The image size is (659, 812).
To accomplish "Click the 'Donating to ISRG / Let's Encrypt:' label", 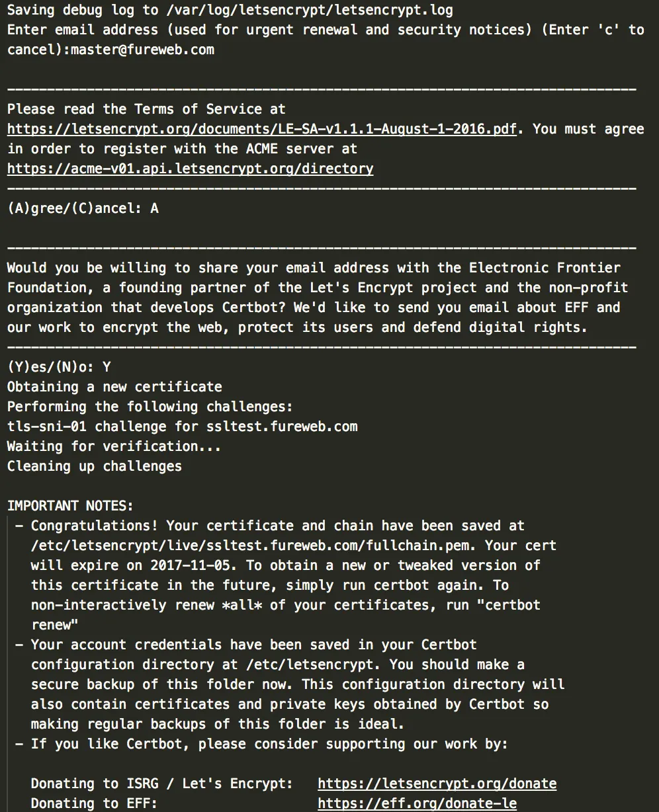I will 162,784.
